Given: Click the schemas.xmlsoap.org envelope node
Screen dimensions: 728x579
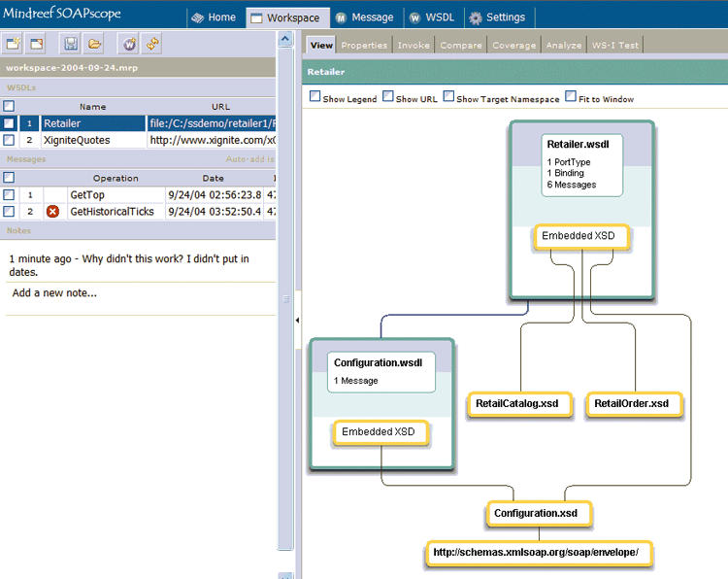Looking at the screenshot, I should point(539,553).
